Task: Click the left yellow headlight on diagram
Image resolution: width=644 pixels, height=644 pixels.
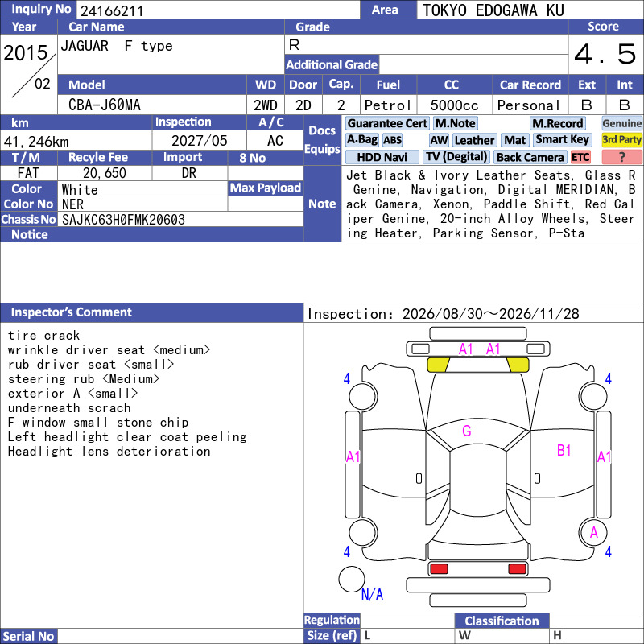Action: (x=438, y=365)
